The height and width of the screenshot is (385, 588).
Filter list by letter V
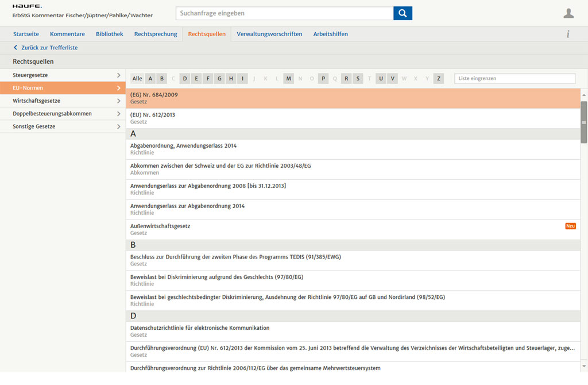pos(393,78)
